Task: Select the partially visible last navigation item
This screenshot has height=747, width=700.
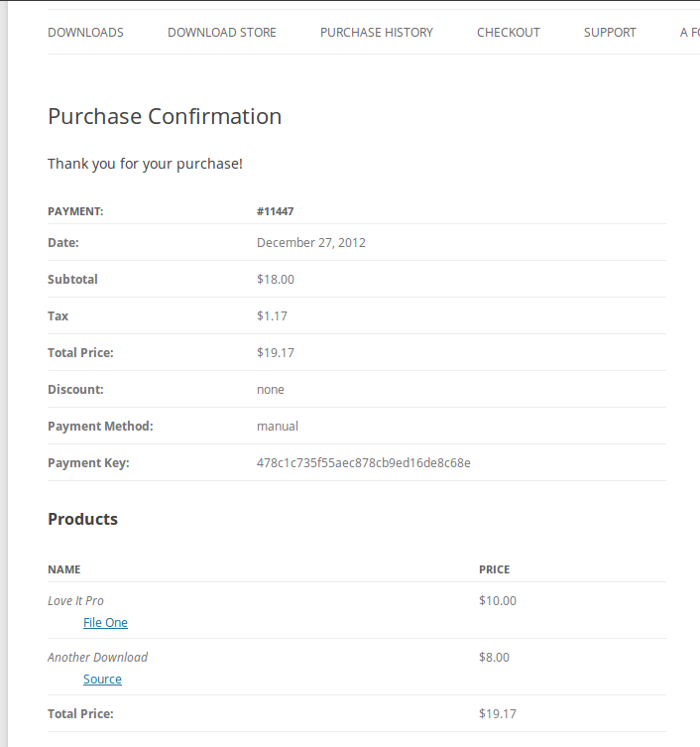Action: click(x=690, y=33)
